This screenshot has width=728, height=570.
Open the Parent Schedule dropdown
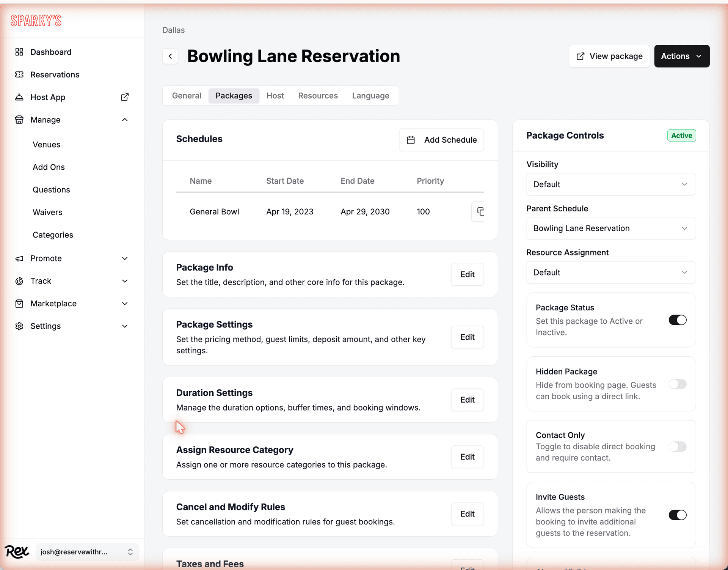pyautogui.click(x=611, y=228)
